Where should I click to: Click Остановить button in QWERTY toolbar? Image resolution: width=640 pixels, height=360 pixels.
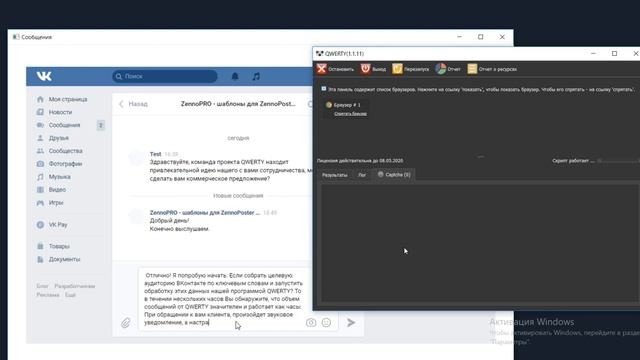tap(336, 69)
